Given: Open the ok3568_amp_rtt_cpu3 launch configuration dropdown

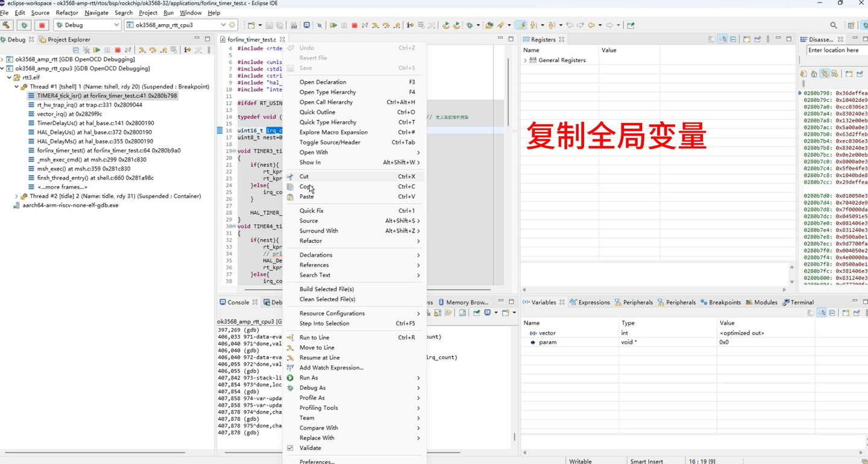Looking at the screenshot, I should point(223,25).
